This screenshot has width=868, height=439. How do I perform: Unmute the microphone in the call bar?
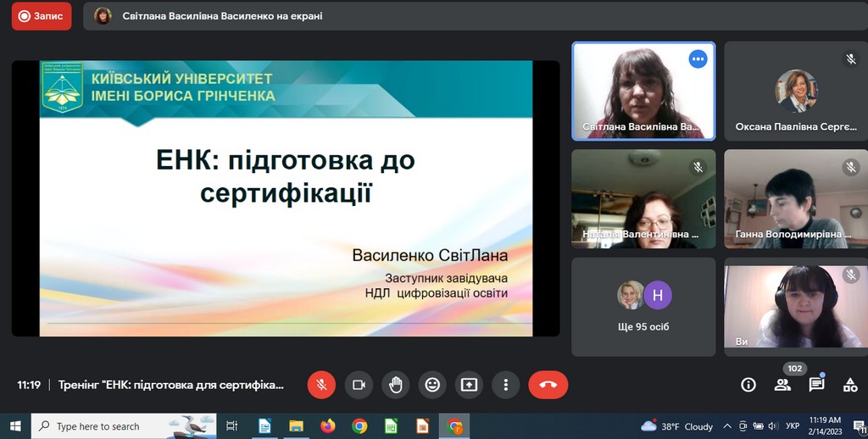321,385
